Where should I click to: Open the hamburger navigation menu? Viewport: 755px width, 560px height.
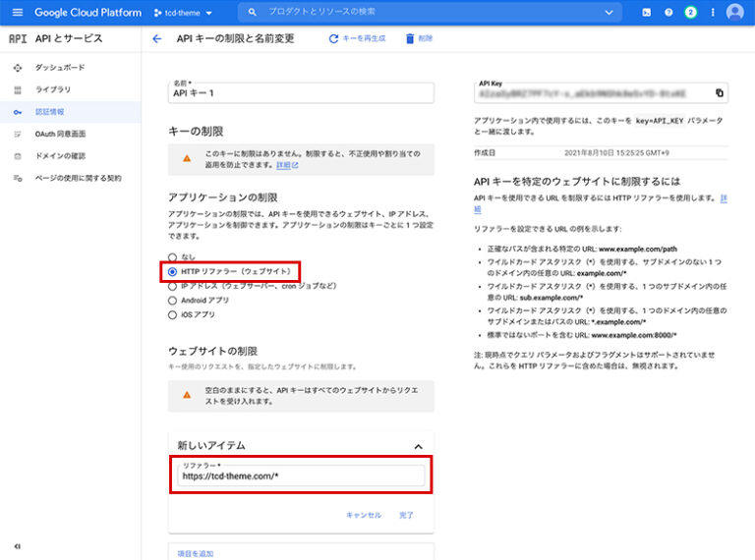18,13
